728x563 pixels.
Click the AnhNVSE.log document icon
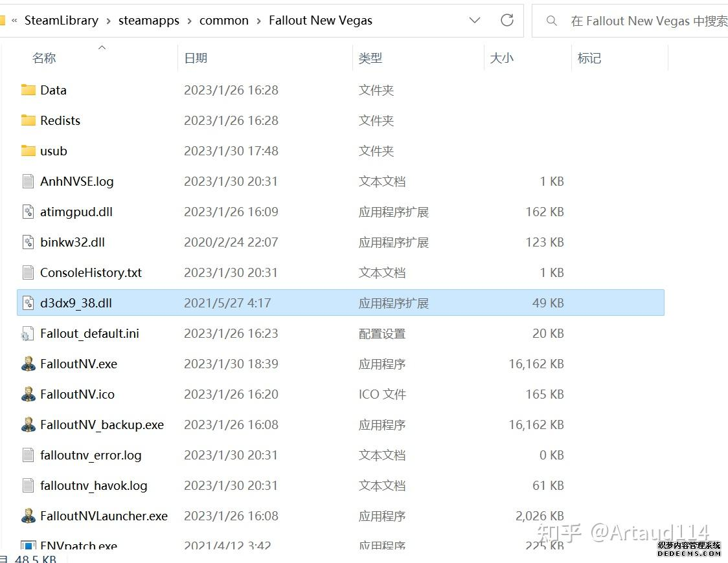(28, 181)
